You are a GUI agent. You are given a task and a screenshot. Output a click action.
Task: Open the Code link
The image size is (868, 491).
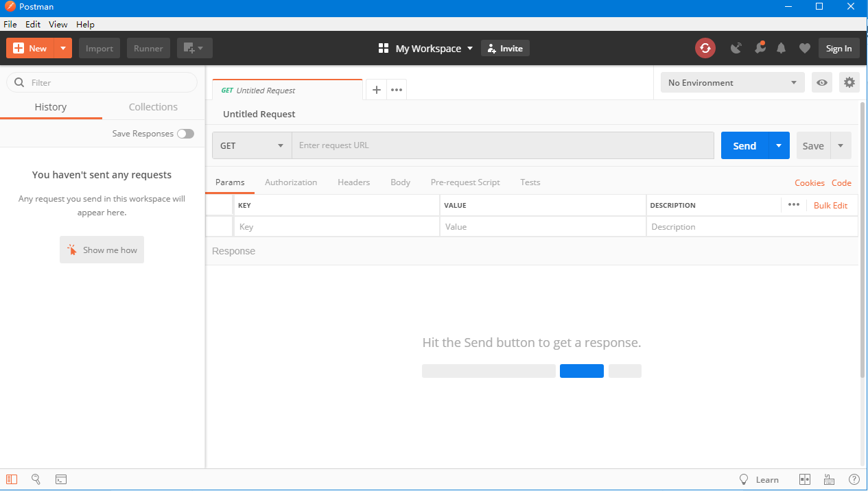coord(841,182)
